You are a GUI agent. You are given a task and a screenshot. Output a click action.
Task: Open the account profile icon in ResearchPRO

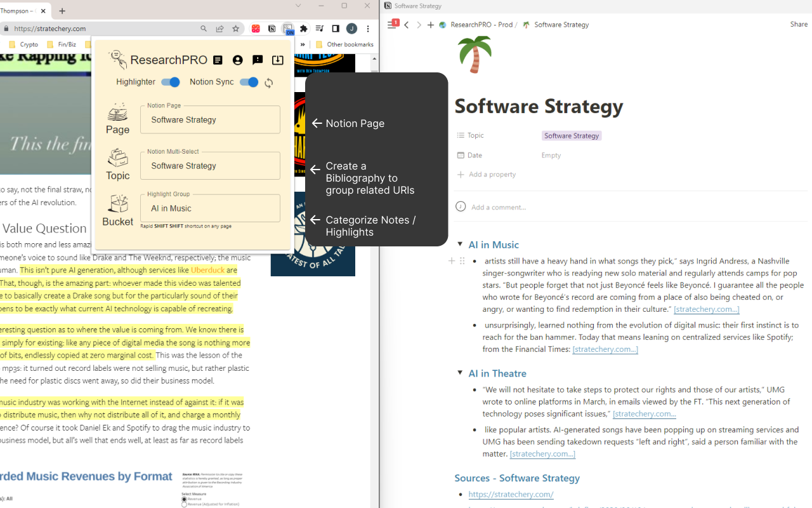238,60
